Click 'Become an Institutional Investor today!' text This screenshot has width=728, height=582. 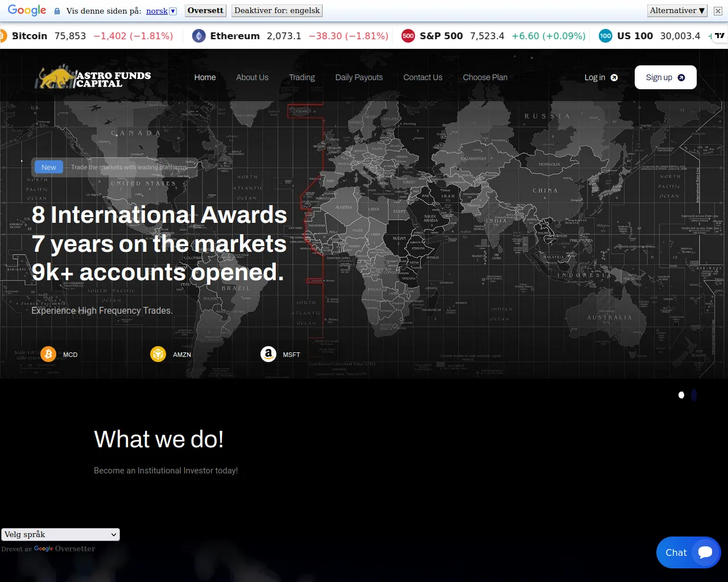166,471
